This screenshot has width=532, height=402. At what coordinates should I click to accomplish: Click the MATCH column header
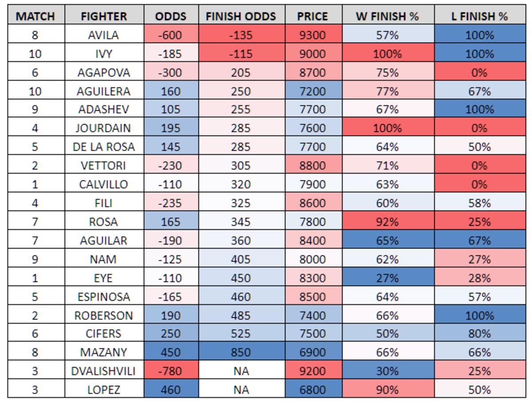tap(35, 16)
